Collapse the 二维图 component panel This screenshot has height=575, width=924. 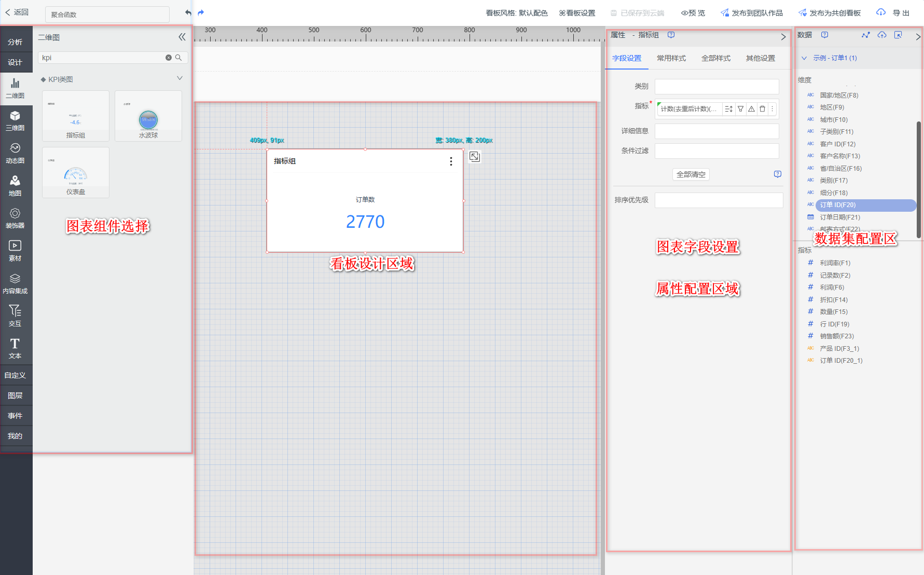pos(182,37)
